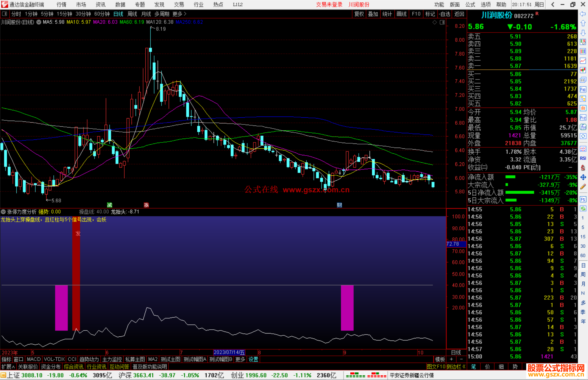Open the 公式 menu
588x380 pixels.
(470, 5)
